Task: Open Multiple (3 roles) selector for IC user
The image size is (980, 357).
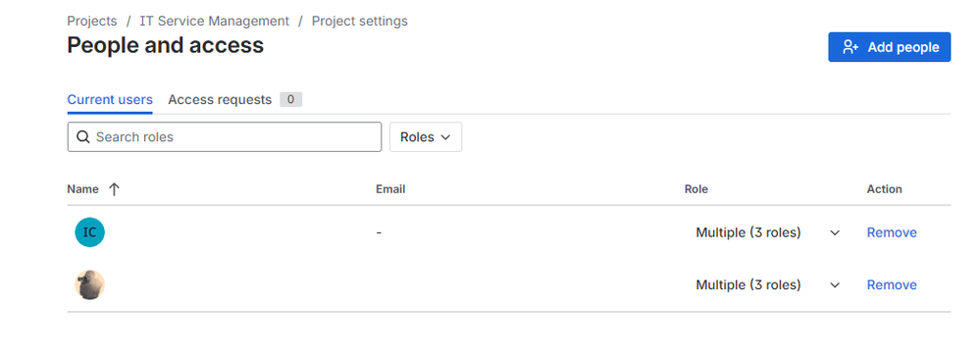Action: [767, 232]
